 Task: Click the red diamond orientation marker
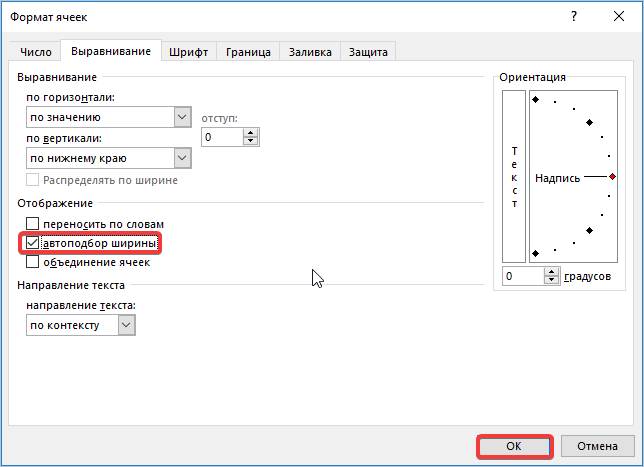(612, 177)
